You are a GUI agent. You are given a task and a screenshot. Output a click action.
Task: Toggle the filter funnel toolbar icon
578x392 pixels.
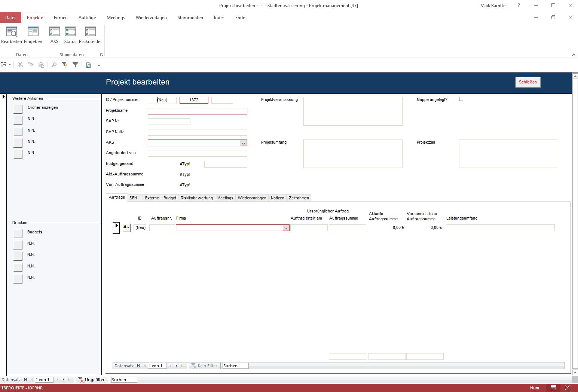[75, 65]
